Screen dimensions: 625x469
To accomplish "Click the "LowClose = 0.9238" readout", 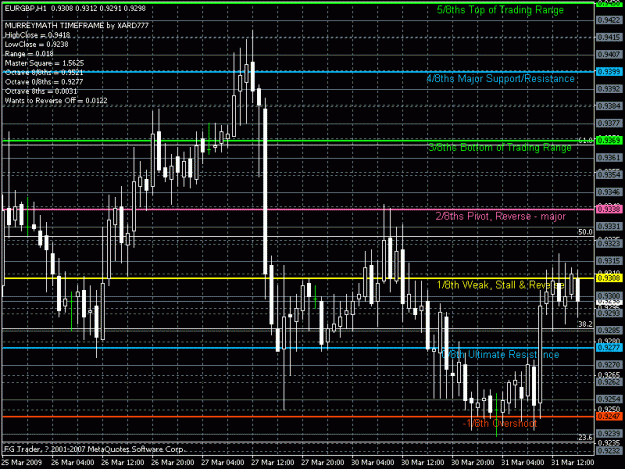I will click(x=36, y=44).
